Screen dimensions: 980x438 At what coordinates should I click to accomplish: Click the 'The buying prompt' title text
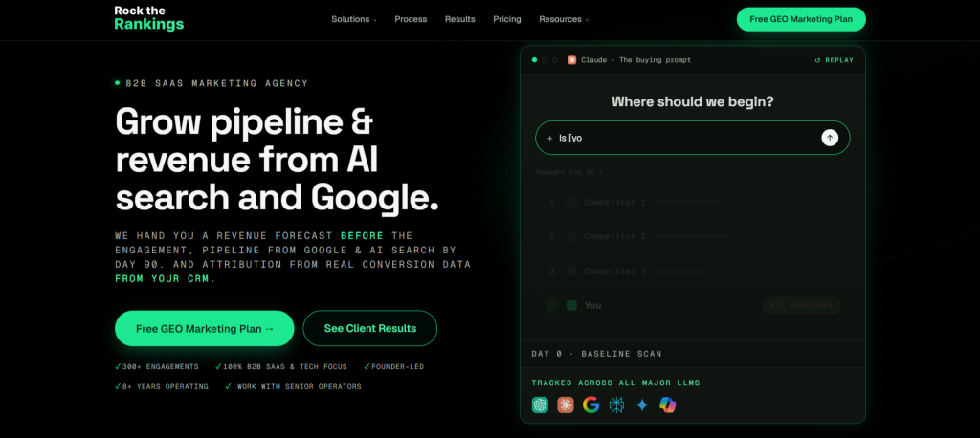(x=655, y=60)
